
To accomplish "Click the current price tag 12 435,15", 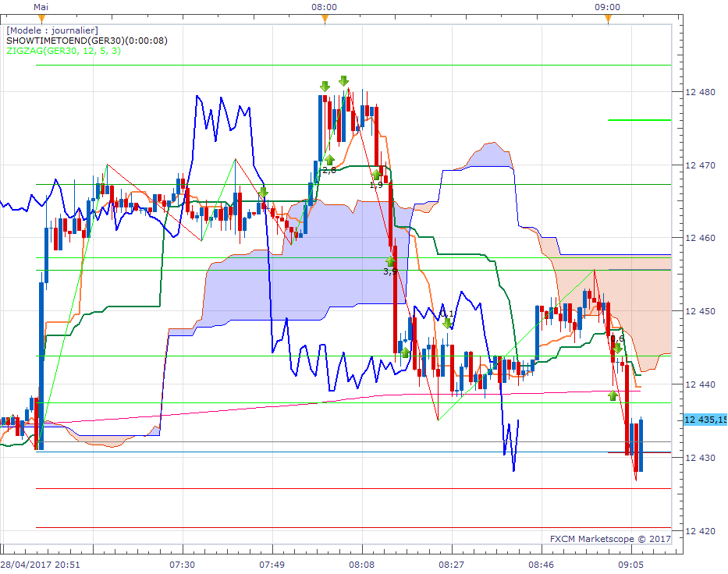I will [705, 420].
